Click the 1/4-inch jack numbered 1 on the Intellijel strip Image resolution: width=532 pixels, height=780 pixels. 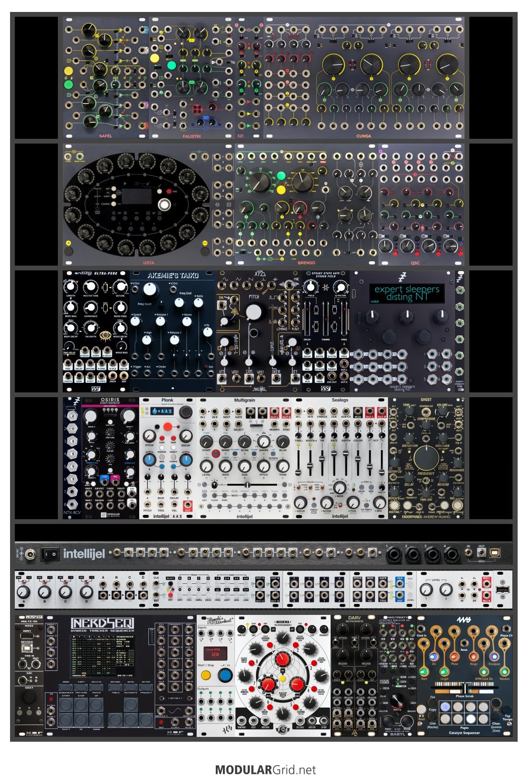pos(394,555)
